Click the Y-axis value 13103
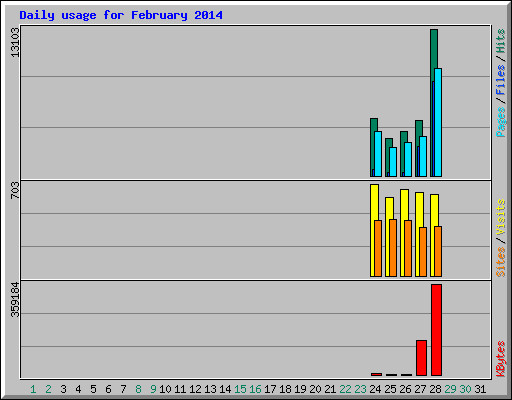The height and width of the screenshot is (400, 512). coord(15,42)
